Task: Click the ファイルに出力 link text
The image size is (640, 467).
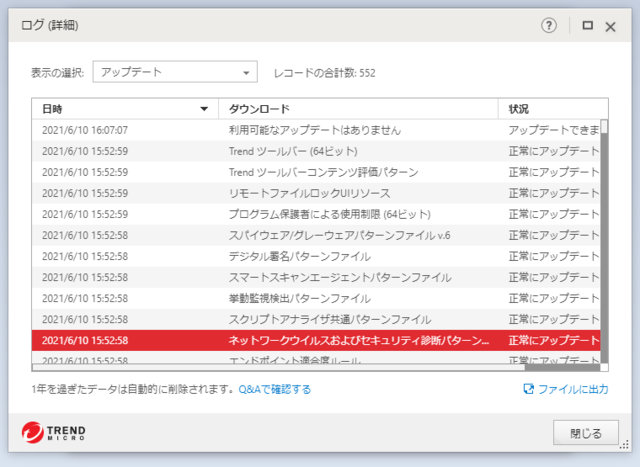Action: coord(573,389)
